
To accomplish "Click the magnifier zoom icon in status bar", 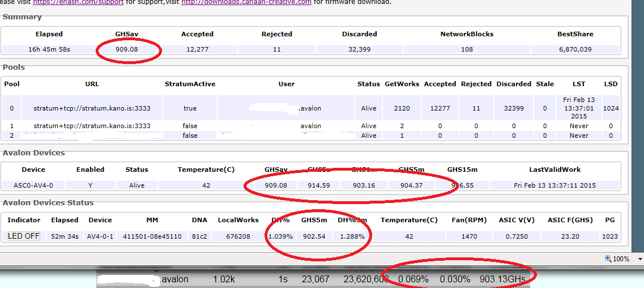I will click(608, 259).
